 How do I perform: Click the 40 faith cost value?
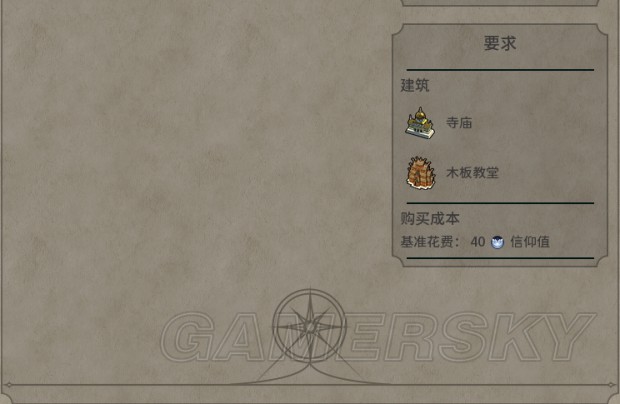point(478,242)
